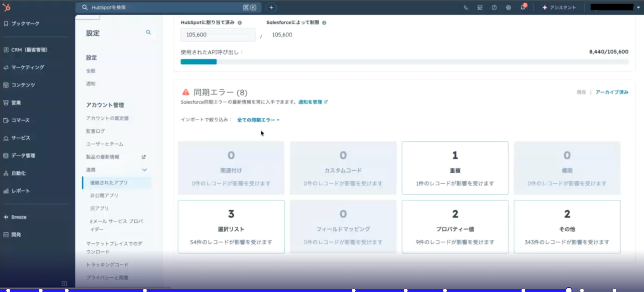The image size is (644, 292).
Task: Collapse the left navigation sidebar
Action: (64, 283)
